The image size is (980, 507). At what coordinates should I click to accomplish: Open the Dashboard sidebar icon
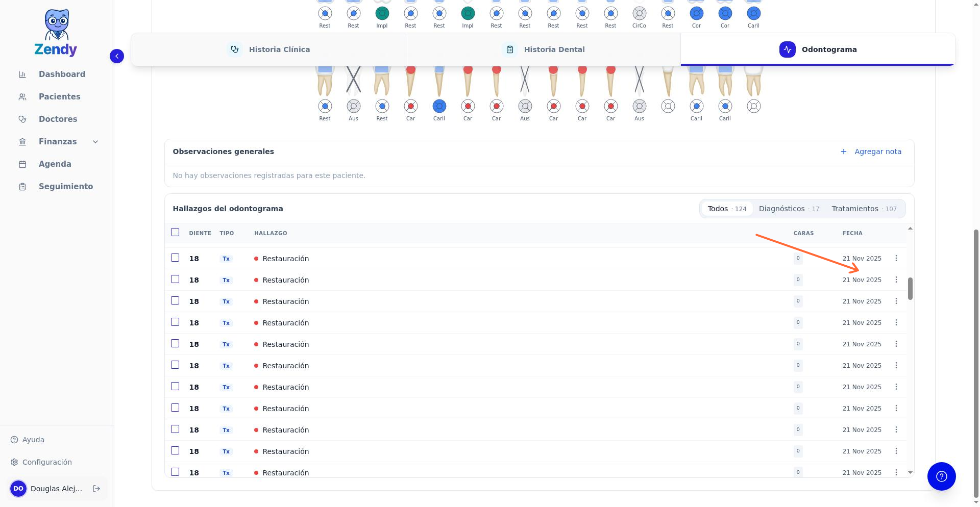[x=22, y=74]
